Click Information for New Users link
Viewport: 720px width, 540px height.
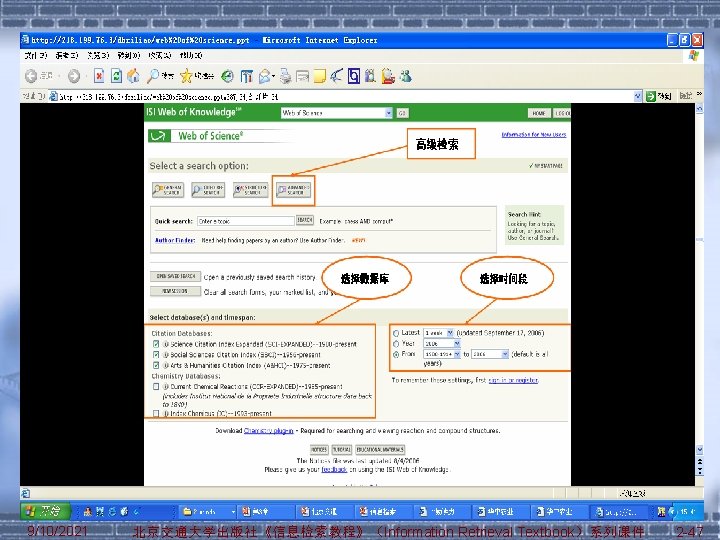pos(534,135)
